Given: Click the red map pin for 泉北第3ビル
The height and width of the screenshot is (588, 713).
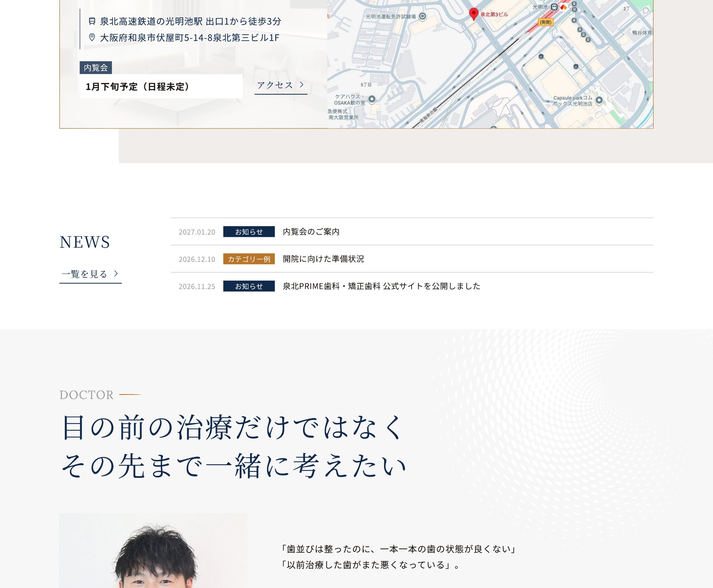Looking at the screenshot, I should click(473, 14).
